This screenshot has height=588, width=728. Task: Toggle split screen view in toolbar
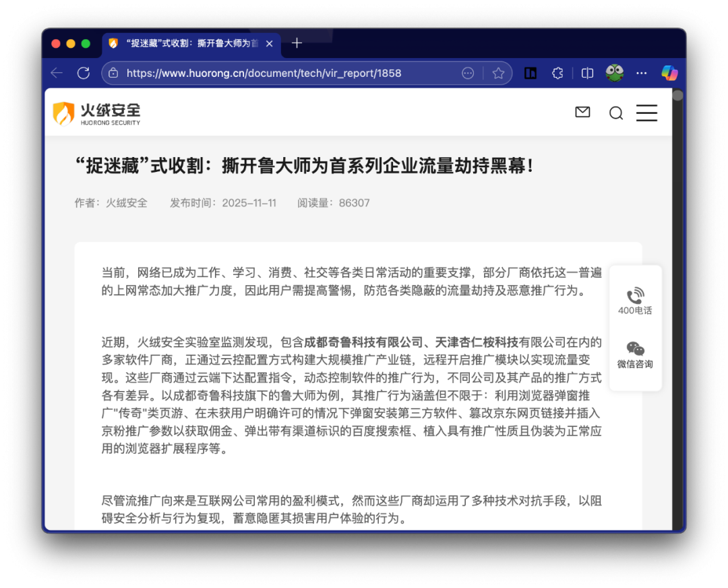pyautogui.click(x=587, y=73)
